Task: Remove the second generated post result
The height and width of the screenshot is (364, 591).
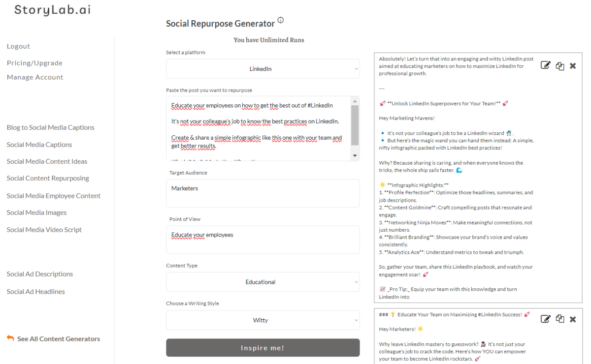Action: click(x=573, y=319)
